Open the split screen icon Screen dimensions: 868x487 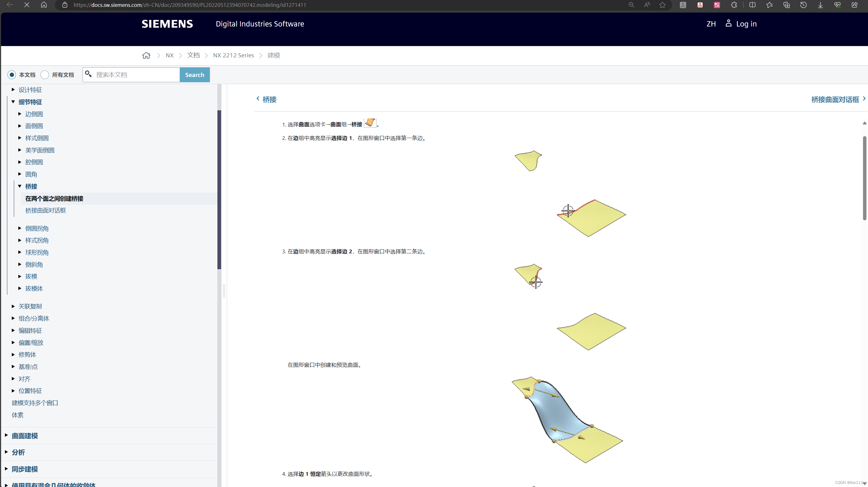pyautogui.click(x=752, y=5)
